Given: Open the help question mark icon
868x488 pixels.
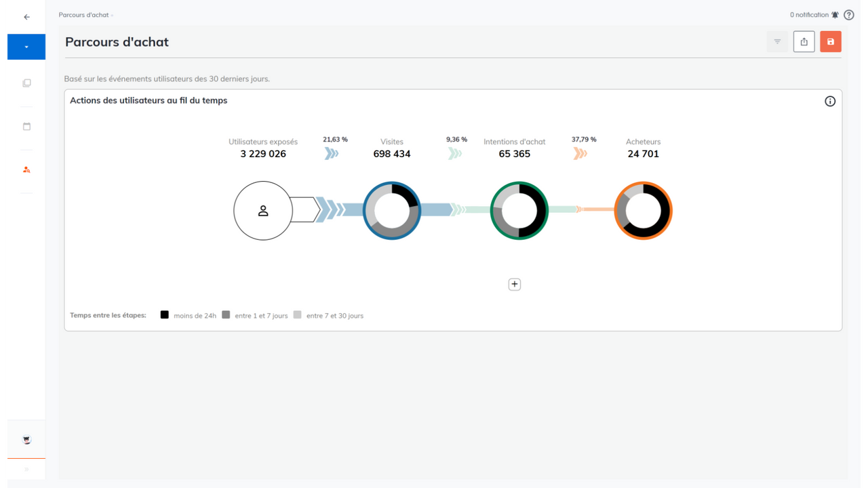Looking at the screenshot, I should (x=849, y=15).
